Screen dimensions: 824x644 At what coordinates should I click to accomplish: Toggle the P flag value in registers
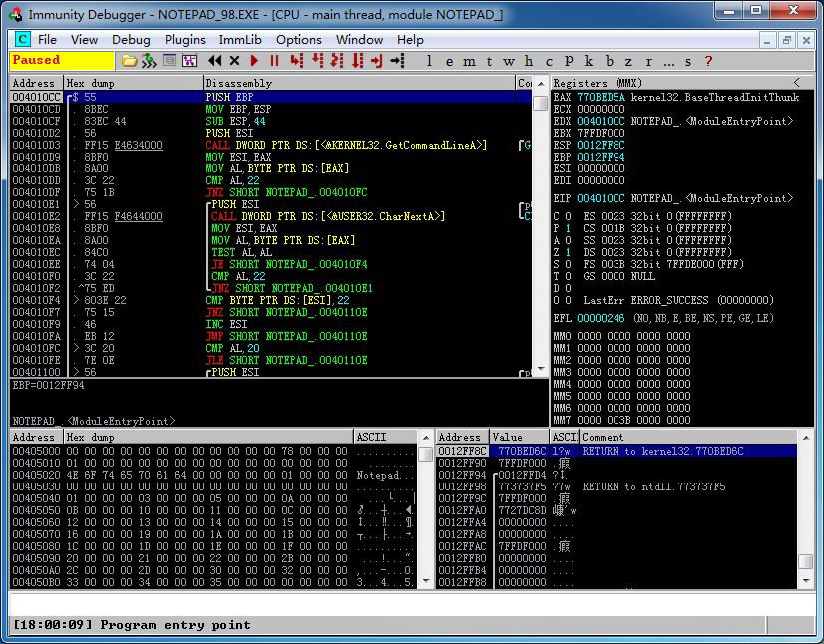[x=568, y=228]
